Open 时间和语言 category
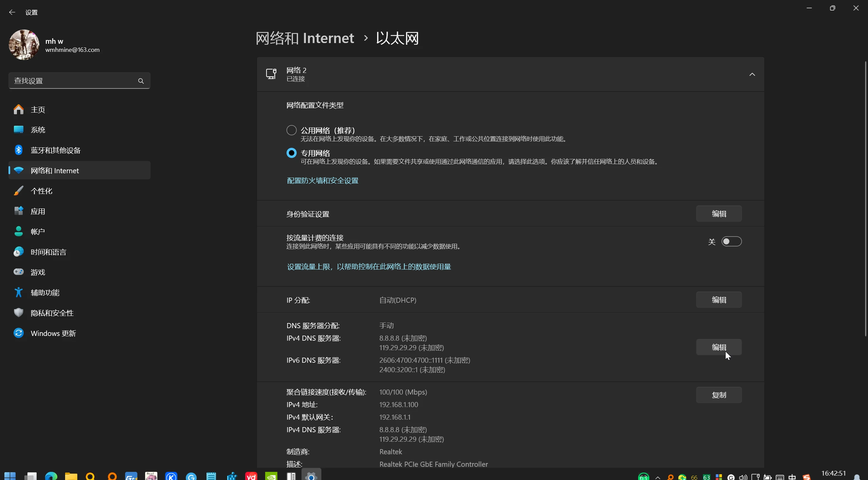 (x=48, y=252)
